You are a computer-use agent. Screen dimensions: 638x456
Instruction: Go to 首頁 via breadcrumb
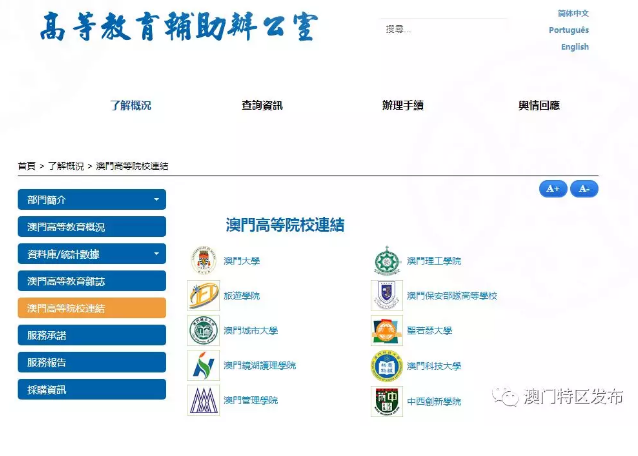[x=27, y=166]
